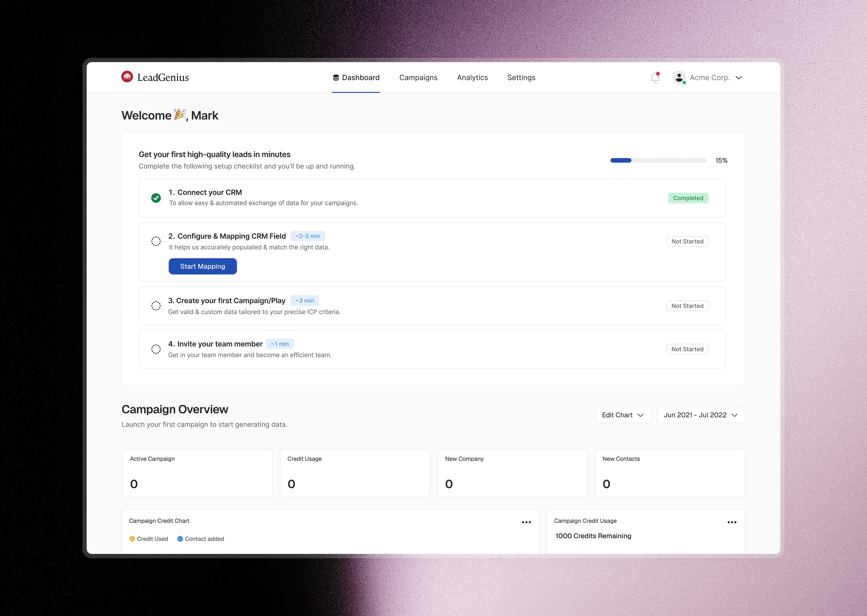Viewport: 867px width, 616px height.
Task: Mark Configure & Mapping CRM Field as done
Action: [x=156, y=242]
